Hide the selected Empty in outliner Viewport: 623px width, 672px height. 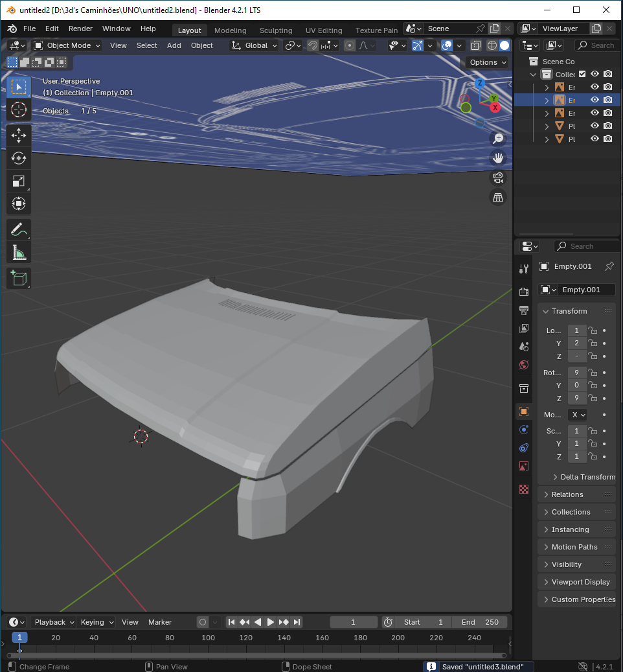(595, 100)
